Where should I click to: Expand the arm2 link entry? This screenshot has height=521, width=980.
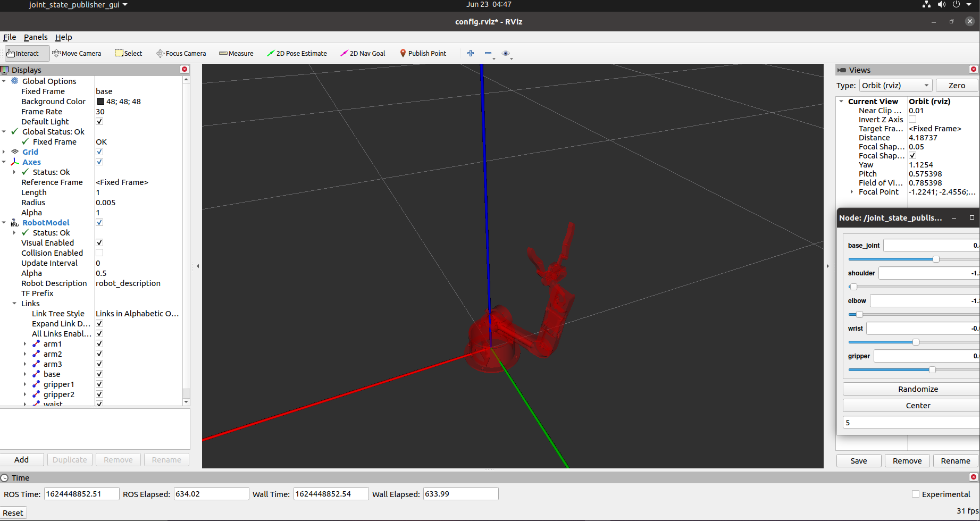coord(25,354)
